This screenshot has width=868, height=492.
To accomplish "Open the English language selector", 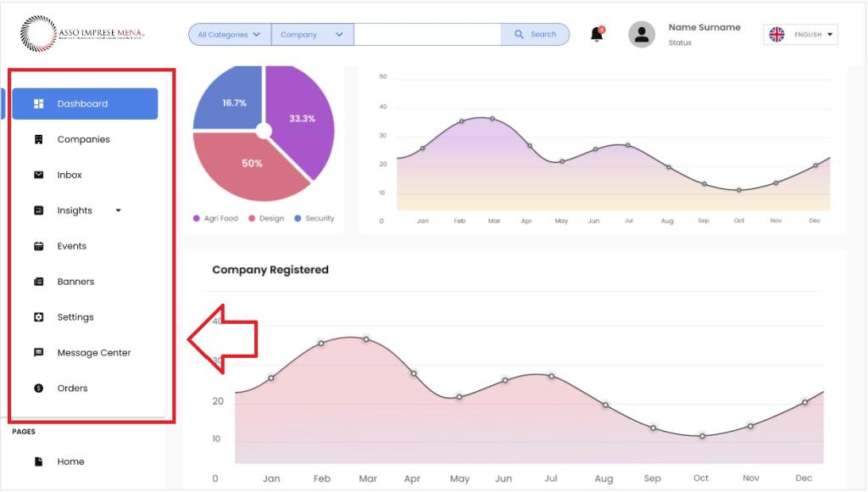I will point(800,35).
